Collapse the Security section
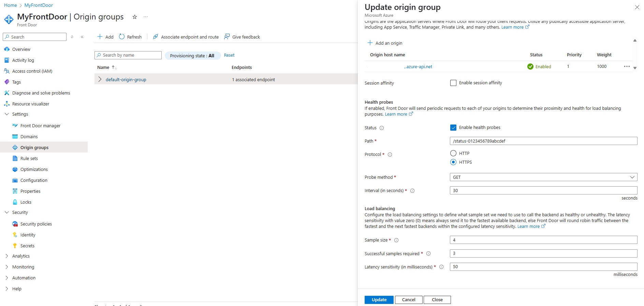644x306 pixels. (x=7, y=212)
